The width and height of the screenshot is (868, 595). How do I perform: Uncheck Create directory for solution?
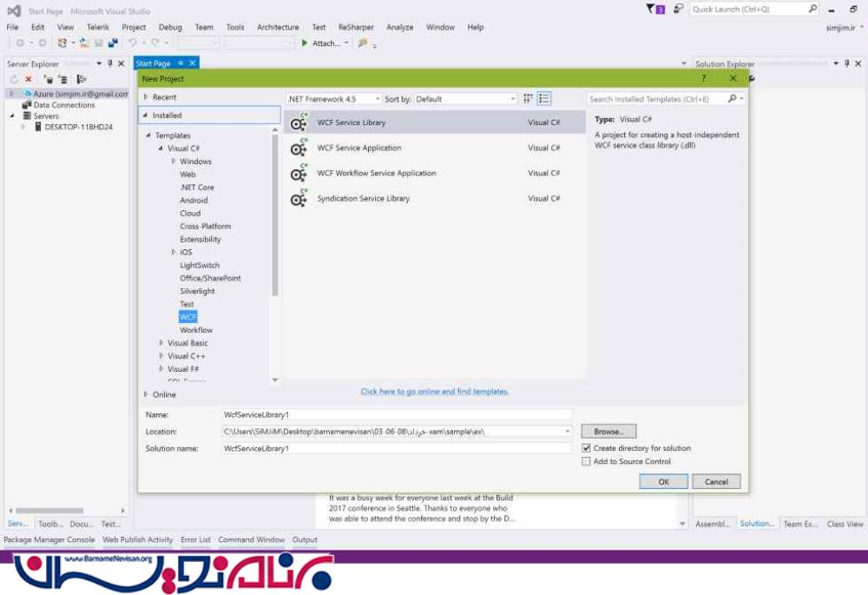(586, 448)
